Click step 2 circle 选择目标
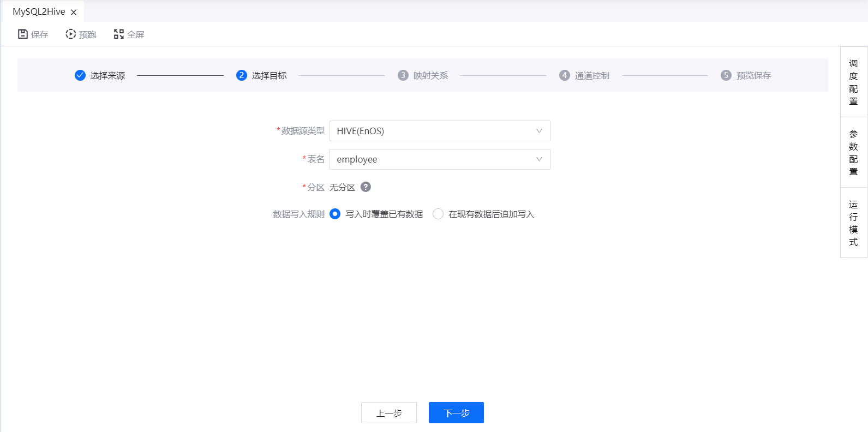868x432 pixels. coord(242,75)
